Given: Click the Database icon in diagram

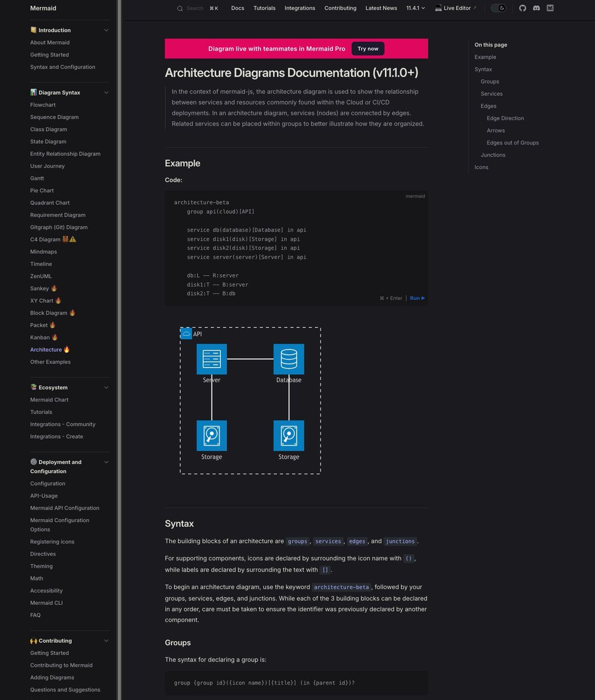Looking at the screenshot, I should [289, 359].
